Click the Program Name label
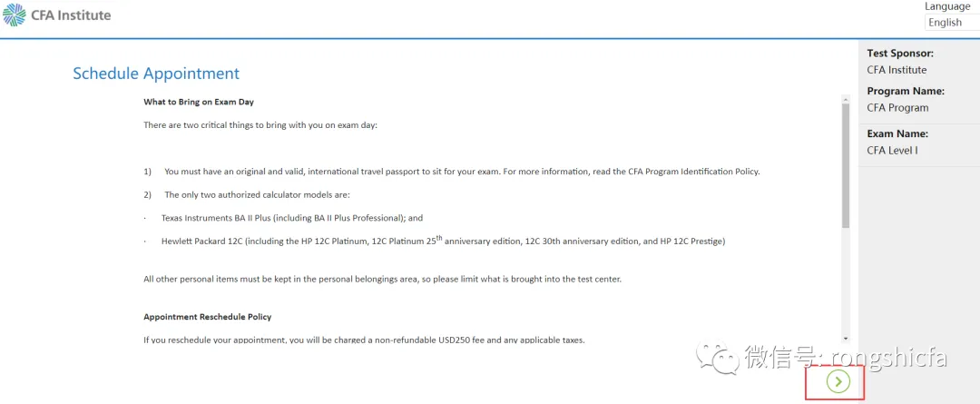Screen dimensions: 980x404 [906, 91]
